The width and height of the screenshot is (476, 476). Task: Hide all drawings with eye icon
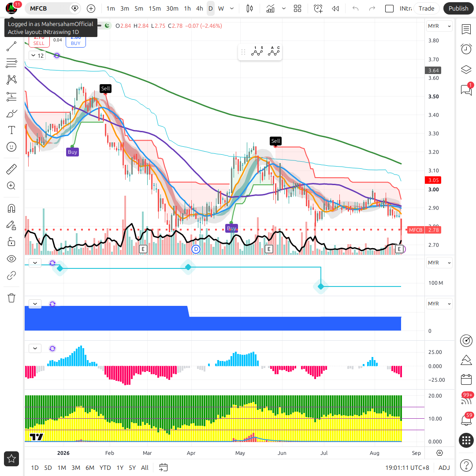click(11, 259)
